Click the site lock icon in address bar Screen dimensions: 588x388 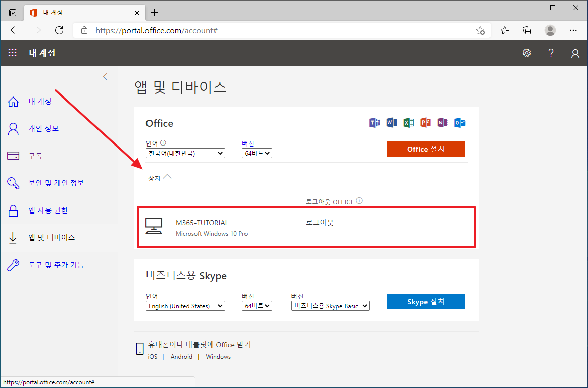click(84, 30)
